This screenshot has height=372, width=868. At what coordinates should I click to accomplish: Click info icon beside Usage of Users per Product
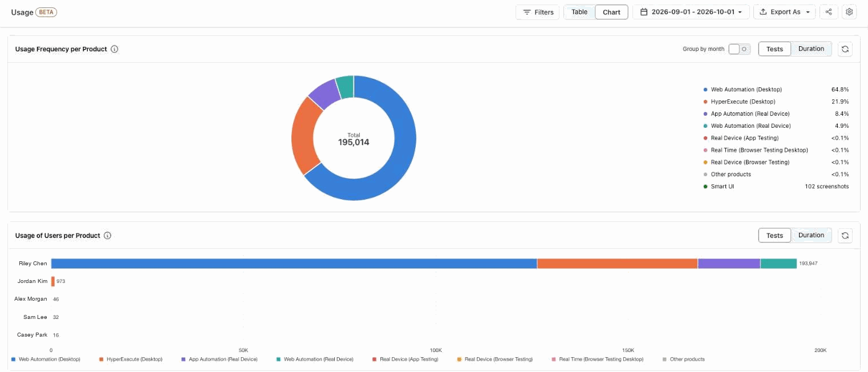[x=107, y=236]
